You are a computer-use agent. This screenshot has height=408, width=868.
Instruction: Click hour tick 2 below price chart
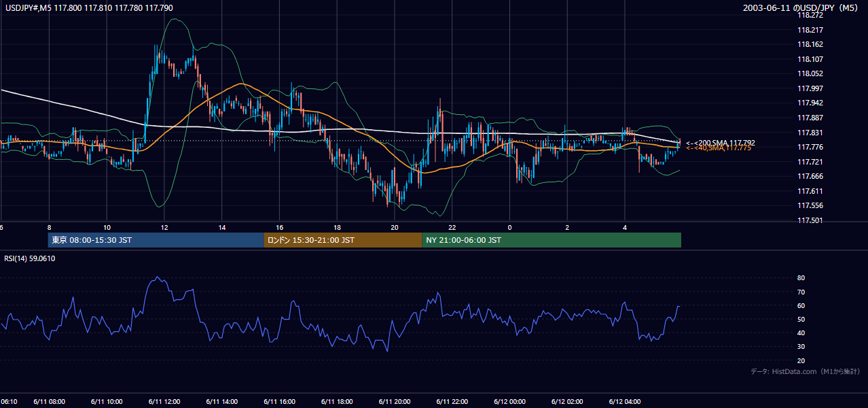[567, 227]
